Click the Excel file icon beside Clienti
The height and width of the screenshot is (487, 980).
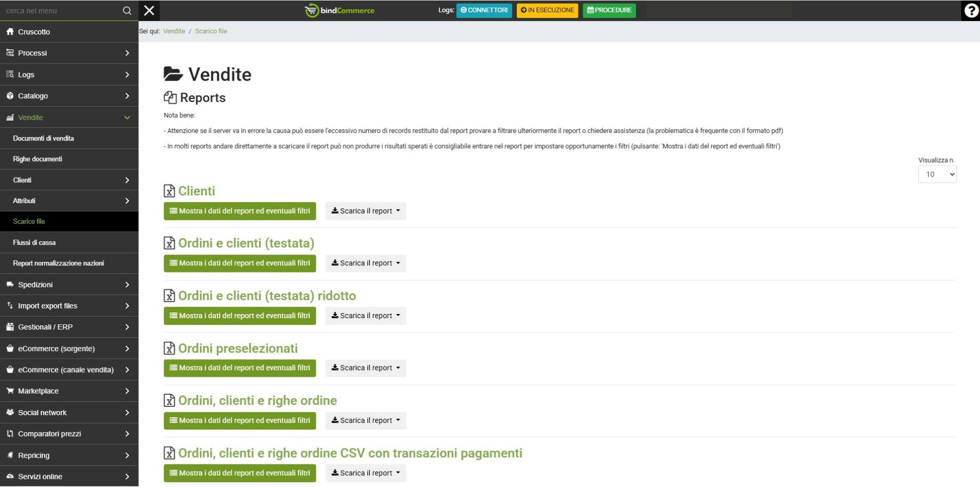tap(169, 191)
